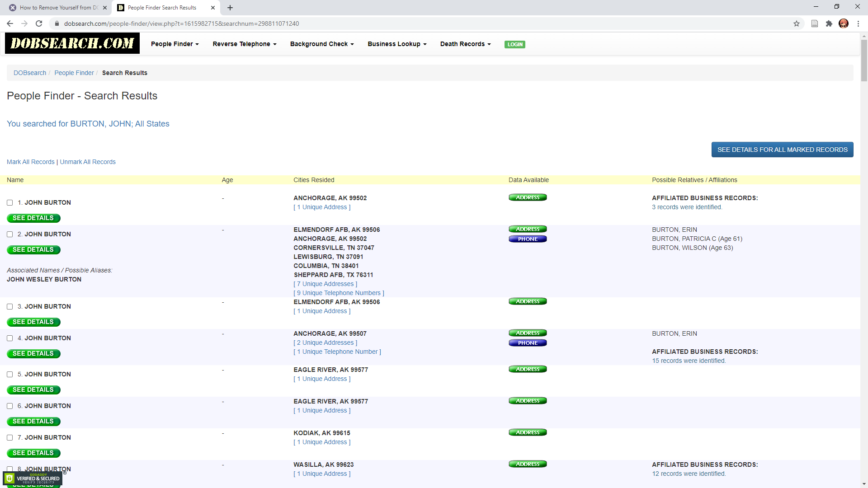Mark record 6 JOHN BURTON checkbox
The width and height of the screenshot is (868, 488).
[9, 406]
